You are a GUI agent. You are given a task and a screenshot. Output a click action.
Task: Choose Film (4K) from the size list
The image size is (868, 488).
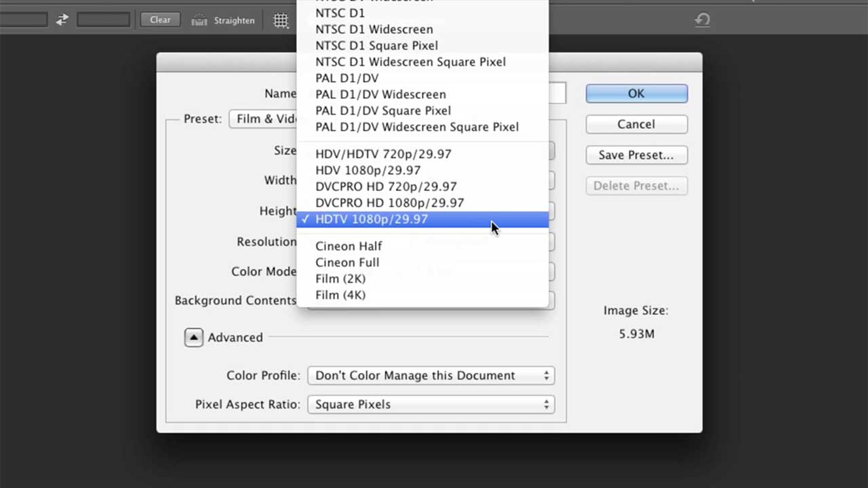point(340,295)
